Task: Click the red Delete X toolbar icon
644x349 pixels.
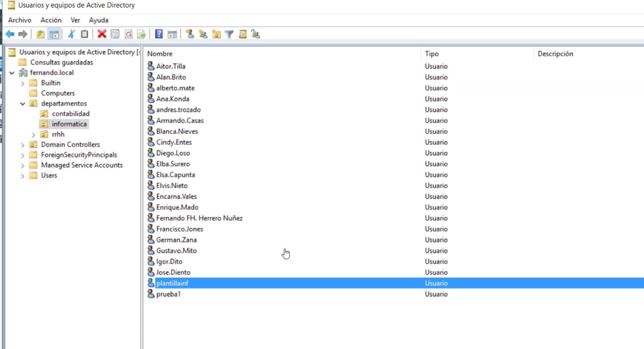Action: point(102,34)
